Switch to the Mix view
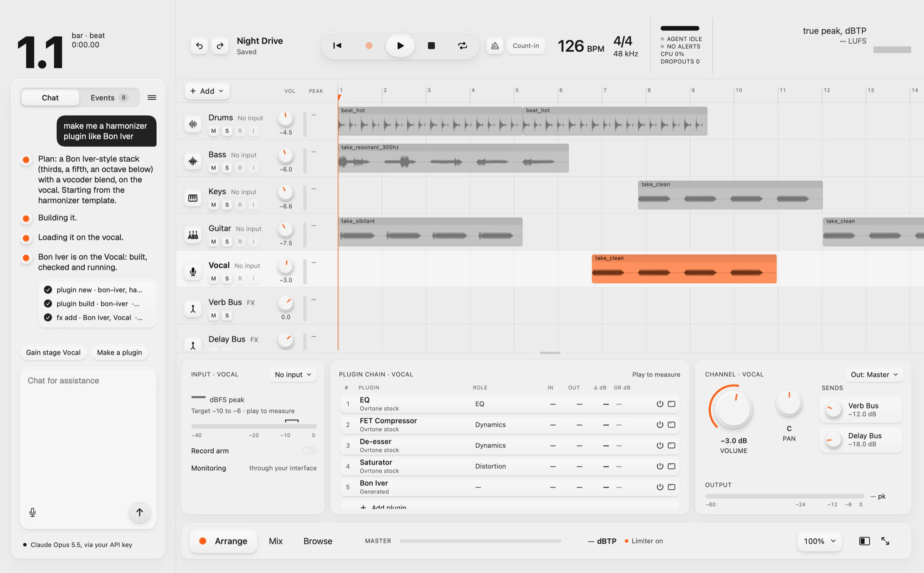Viewport: 924px width, 573px height. click(276, 541)
